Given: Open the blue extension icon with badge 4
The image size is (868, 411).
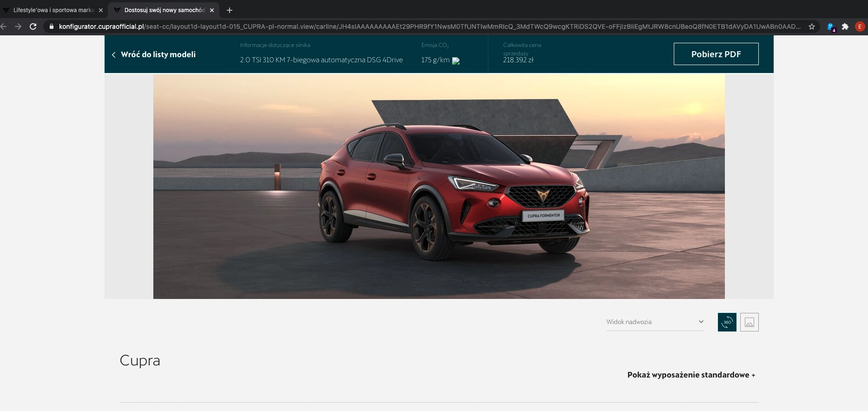Looking at the screenshot, I should (x=831, y=27).
